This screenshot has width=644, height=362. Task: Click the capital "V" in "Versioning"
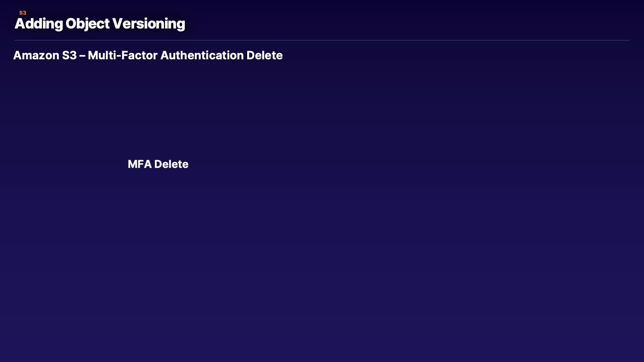point(117,24)
